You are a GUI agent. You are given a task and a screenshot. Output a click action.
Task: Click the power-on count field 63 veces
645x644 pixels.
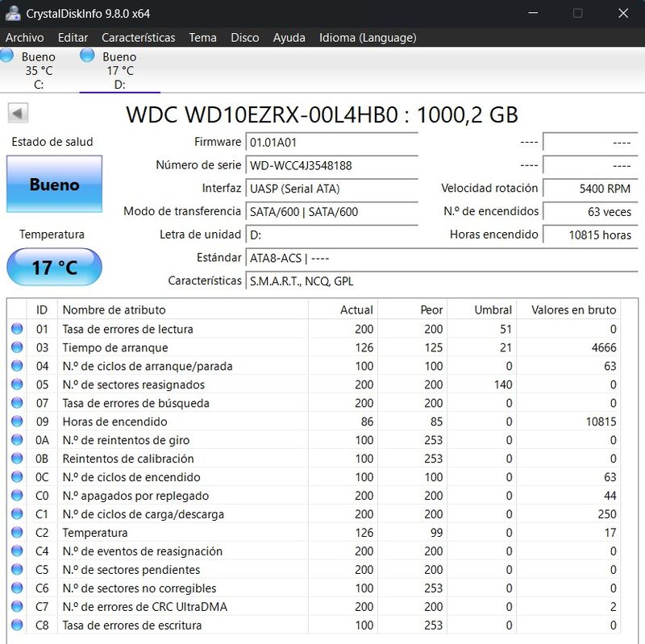click(x=590, y=212)
